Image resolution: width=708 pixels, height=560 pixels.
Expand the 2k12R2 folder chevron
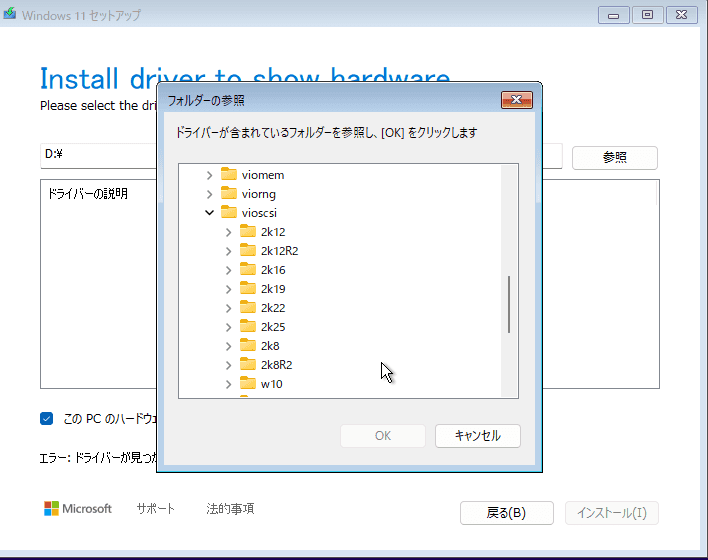tap(228, 251)
